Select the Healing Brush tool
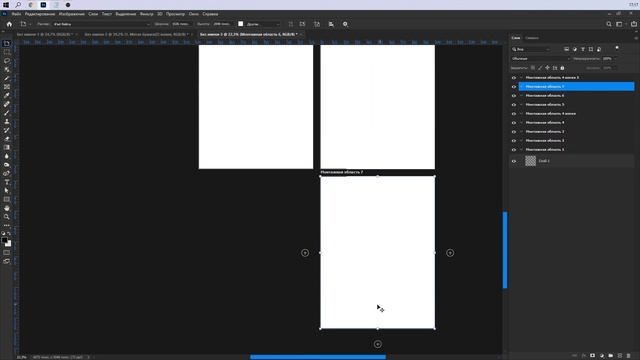640x360 pixels. click(7, 104)
